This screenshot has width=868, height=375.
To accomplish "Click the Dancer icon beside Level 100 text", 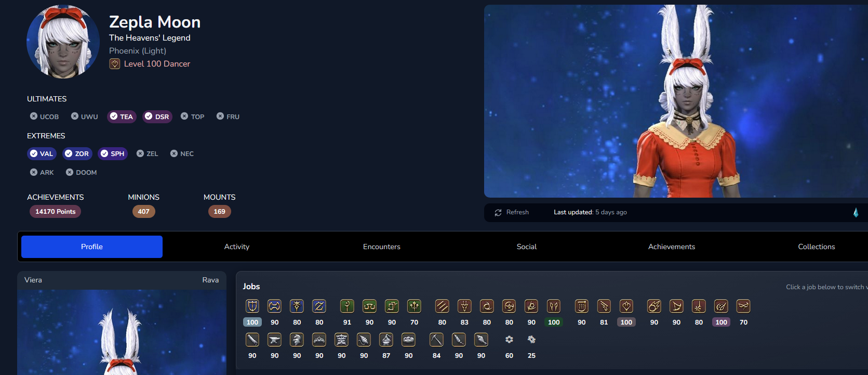I will [x=115, y=64].
